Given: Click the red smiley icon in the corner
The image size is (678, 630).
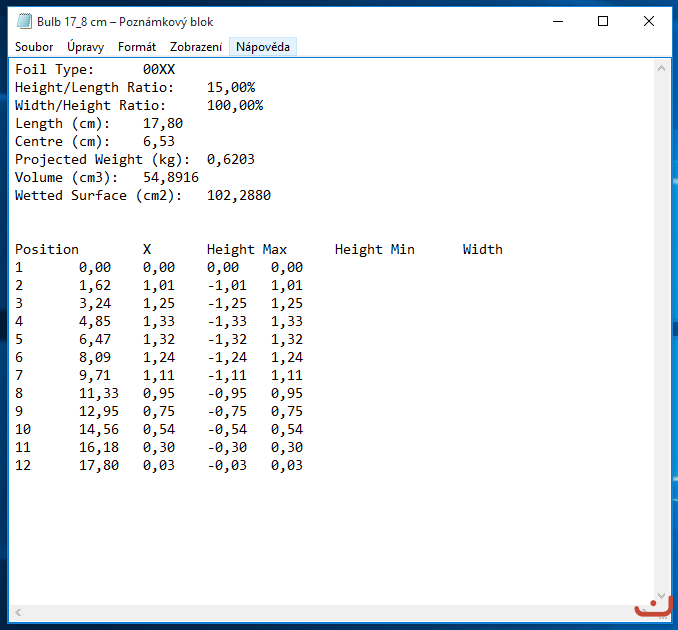Looking at the screenshot, I should coord(652,608).
